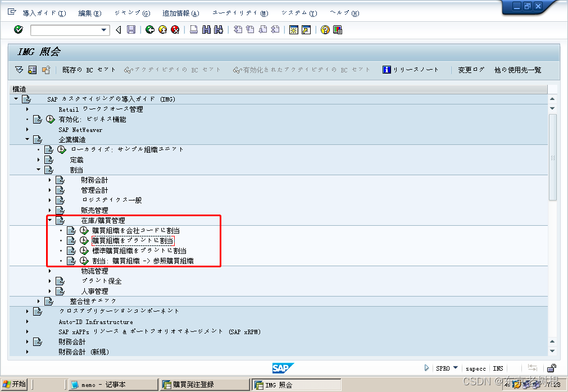The image size is (568, 392).
Task: Click the tree scrollbar up arrow at top
Action: point(552,98)
